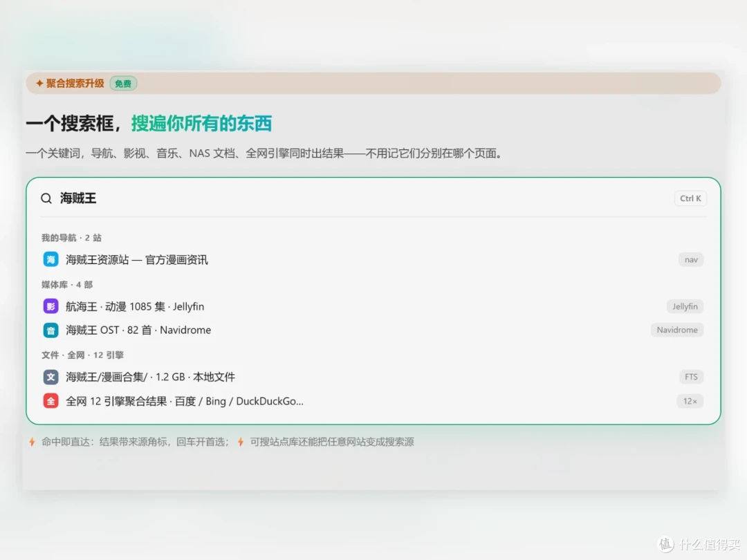Click the teal 音 music icon
The height and width of the screenshot is (560, 747).
50,330
